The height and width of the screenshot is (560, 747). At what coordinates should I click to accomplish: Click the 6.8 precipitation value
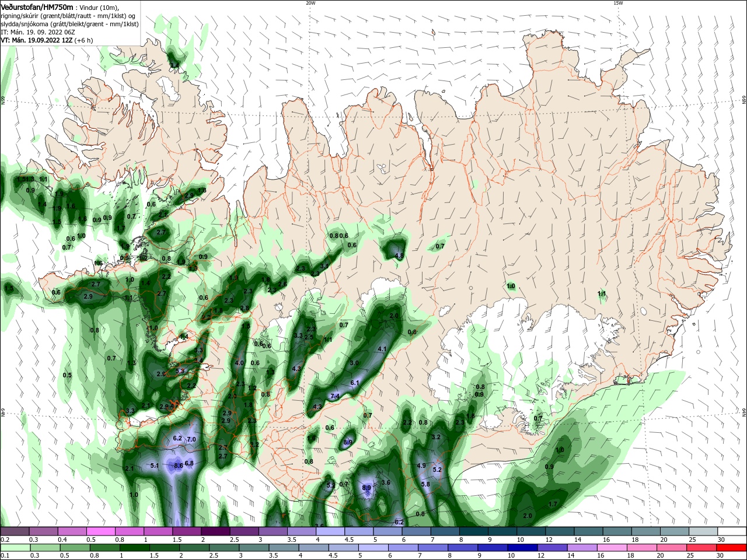click(189, 463)
